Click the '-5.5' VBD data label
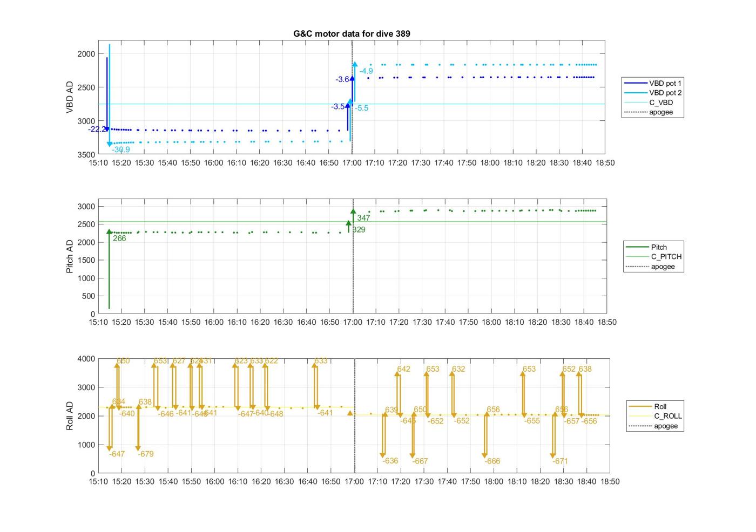Screen dimensions: 756x532 tap(362, 108)
